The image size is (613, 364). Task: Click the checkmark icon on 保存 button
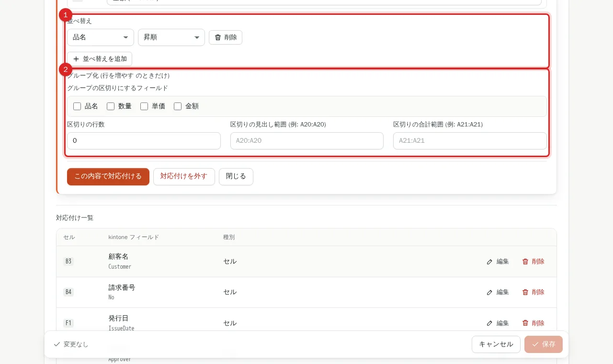[535, 344]
